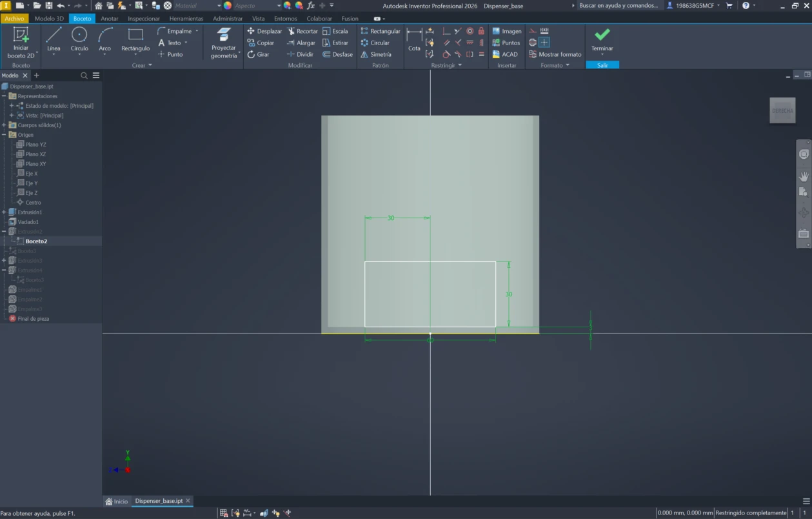Screen dimensions: 812x519
Task: Expand the Cuerpos sólidos(1) node
Action: [x=4, y=125]
